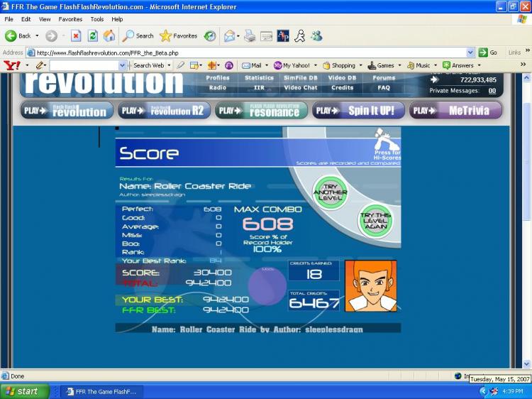Click the Yahoo! Y logo

(x=12, y=65)
